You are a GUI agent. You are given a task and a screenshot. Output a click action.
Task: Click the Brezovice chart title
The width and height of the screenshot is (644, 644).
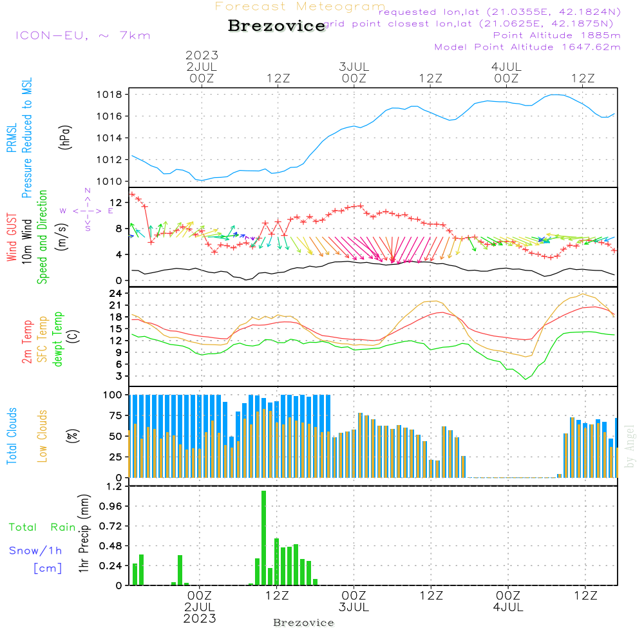click(x=276, y=26)
